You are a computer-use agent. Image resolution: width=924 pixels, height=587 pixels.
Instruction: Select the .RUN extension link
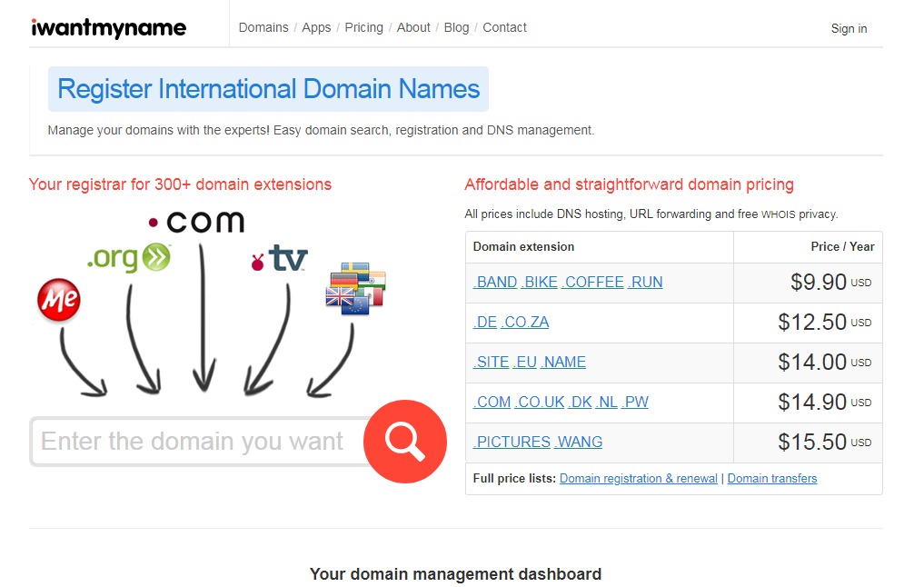(x=645, y=283)
